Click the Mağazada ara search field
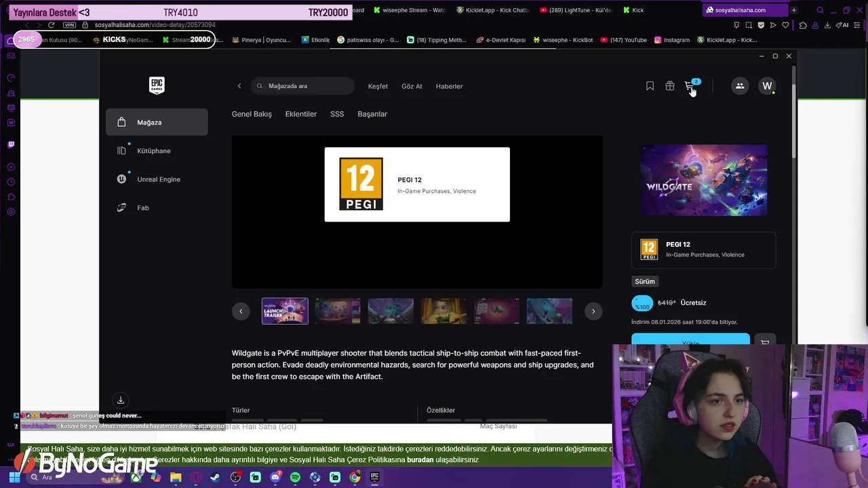This screenshot has height=488, width=868. tap(302, 86)
